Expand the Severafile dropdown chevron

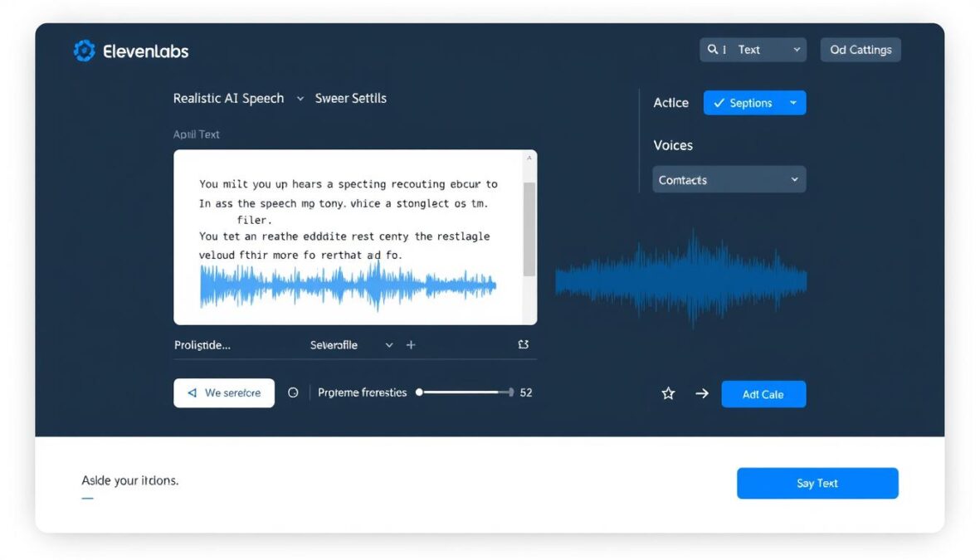click(388, 344)
